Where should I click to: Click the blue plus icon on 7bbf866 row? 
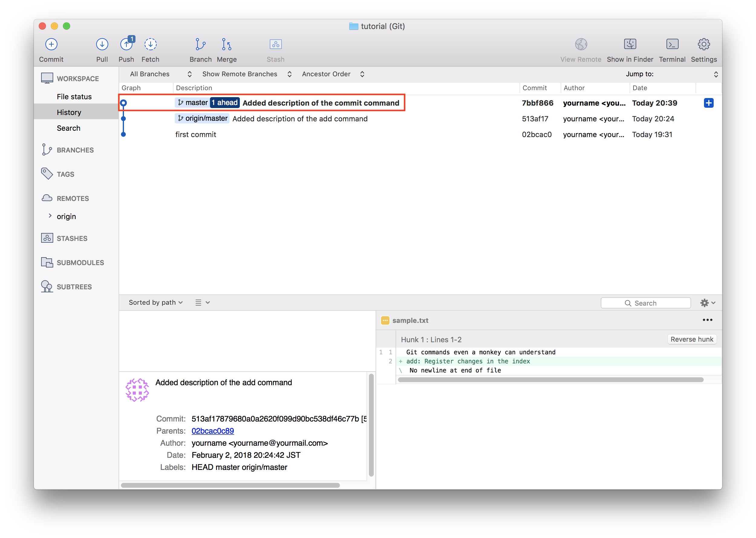click(708, 103)
